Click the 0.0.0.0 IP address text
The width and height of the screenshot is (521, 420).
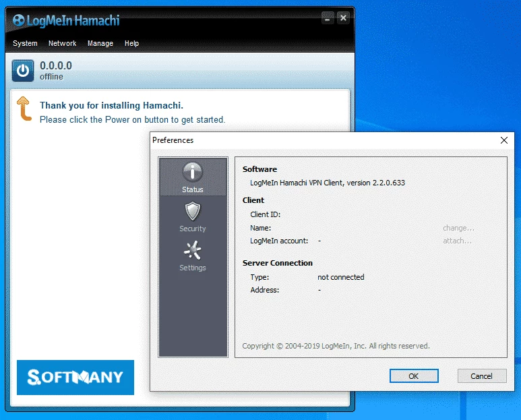click(56, 65)
